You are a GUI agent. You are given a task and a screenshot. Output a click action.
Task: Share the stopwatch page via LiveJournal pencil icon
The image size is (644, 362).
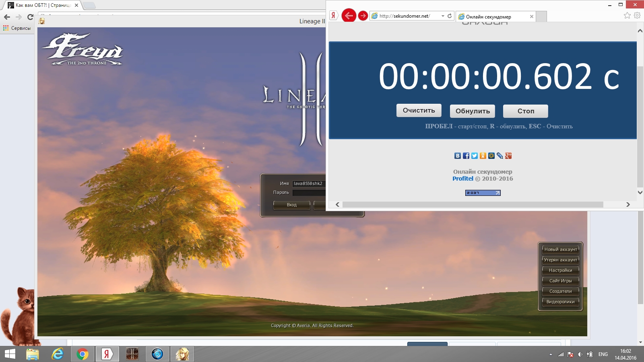[x=500, y=156]
